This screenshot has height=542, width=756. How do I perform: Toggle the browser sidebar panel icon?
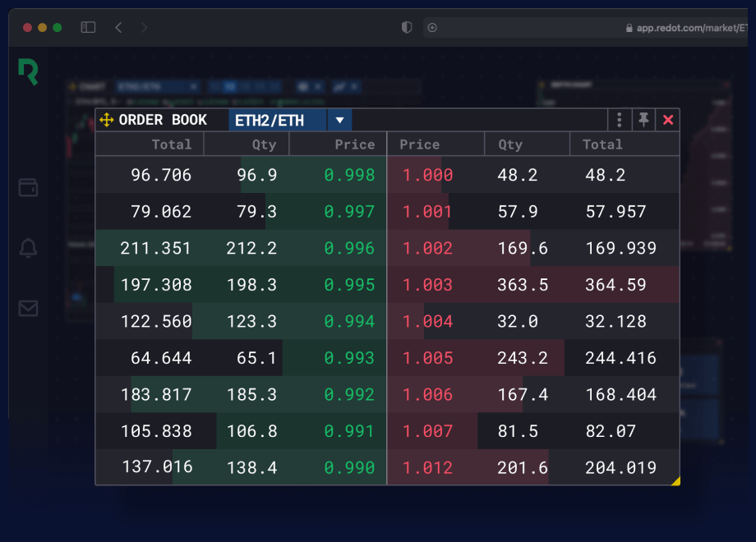pyautogui.click(x=88, y=27)
